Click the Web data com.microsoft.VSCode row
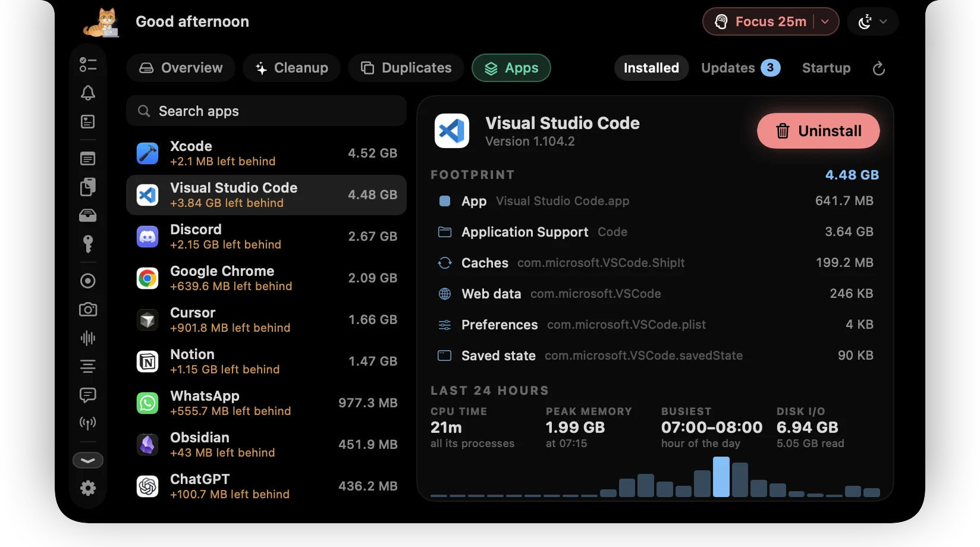The height and width of the screenshot is (547, 980). (655, 294)
